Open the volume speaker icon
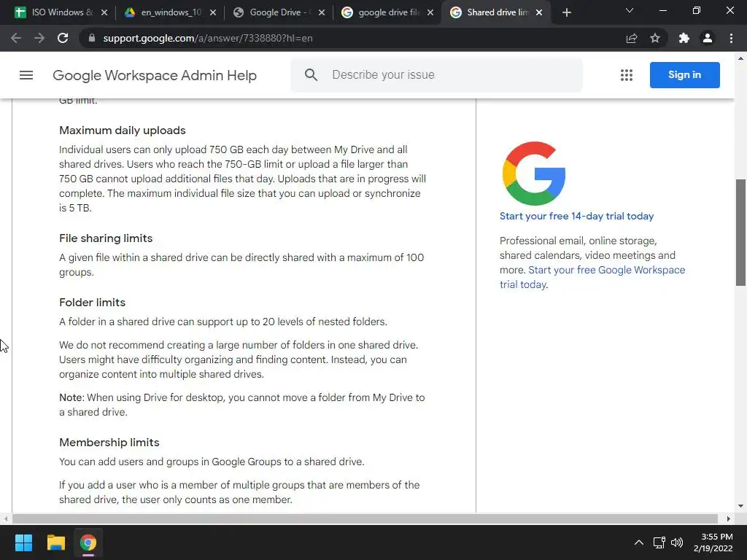The image size is (747, 560). coord(676,542)
